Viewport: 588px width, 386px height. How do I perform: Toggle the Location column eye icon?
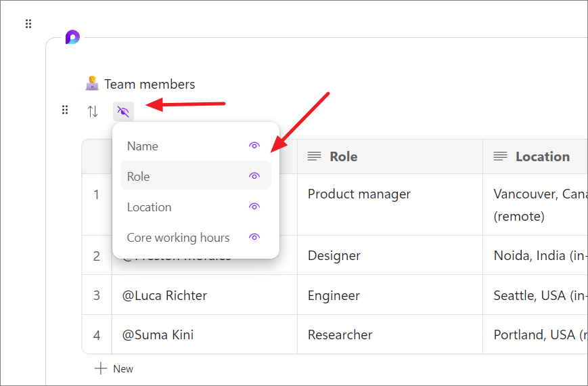pyautogui.click(x=254, y=207)
